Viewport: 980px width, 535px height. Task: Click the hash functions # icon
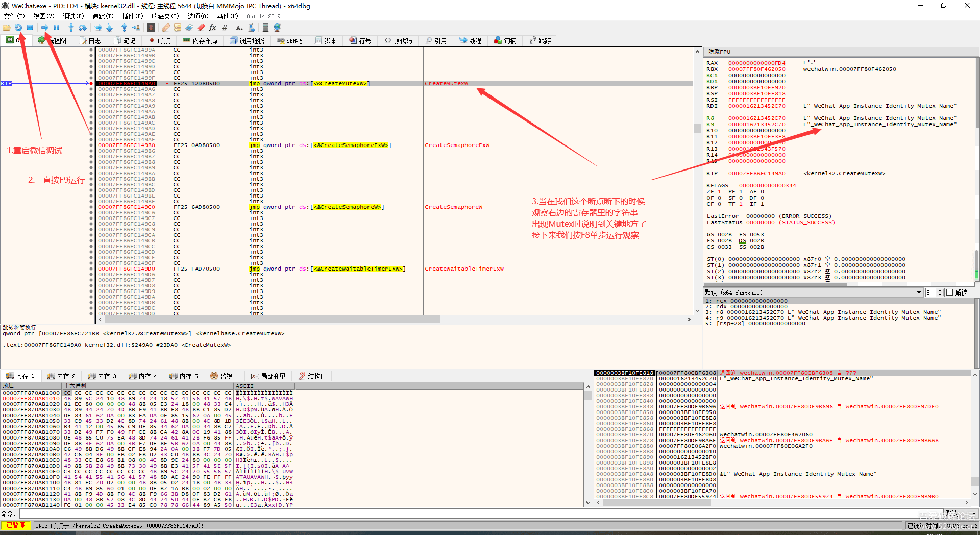coord(225,28)
